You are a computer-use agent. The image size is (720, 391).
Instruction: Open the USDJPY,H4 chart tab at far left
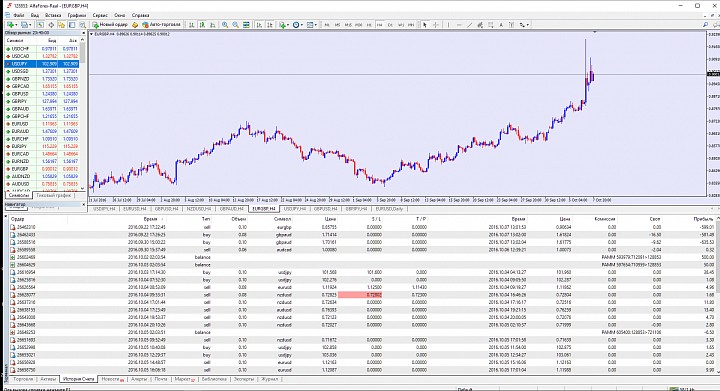point(104,209)
